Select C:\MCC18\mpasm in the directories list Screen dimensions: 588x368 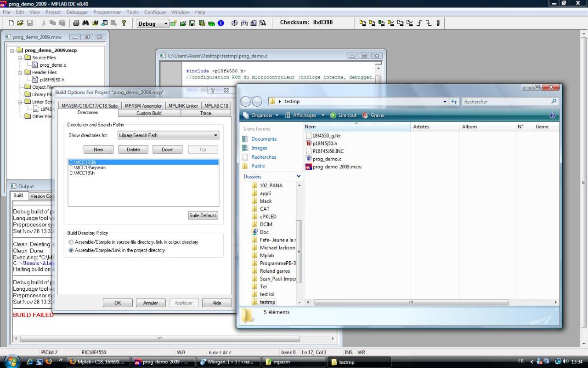[x=87, y=167]
